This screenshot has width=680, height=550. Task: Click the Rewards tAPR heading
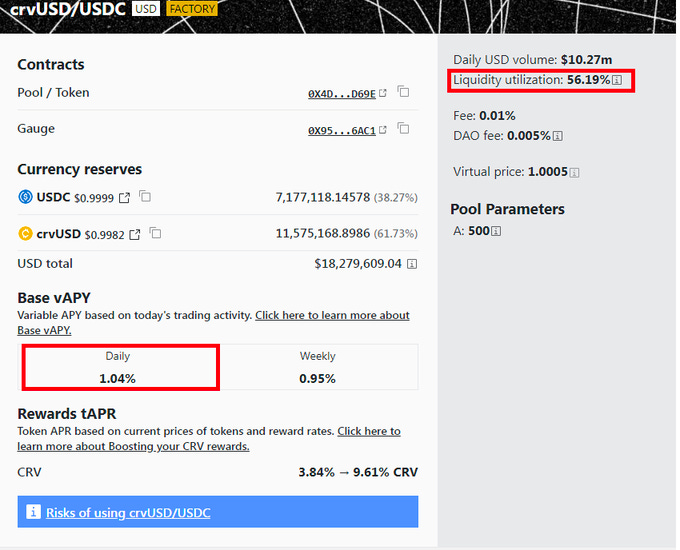tap(67, 414)
